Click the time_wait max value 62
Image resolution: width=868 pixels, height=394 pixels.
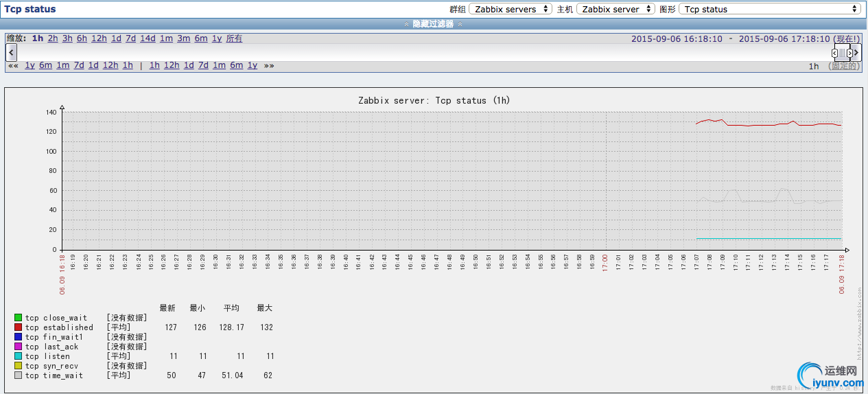268,375
